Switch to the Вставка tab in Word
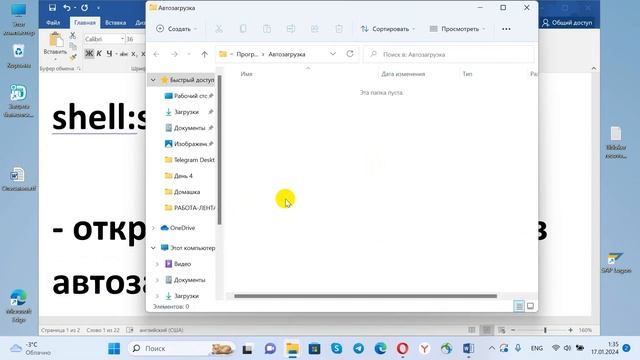Image resolution: width=640 pixels, height=360 pixels. point(116,22)
